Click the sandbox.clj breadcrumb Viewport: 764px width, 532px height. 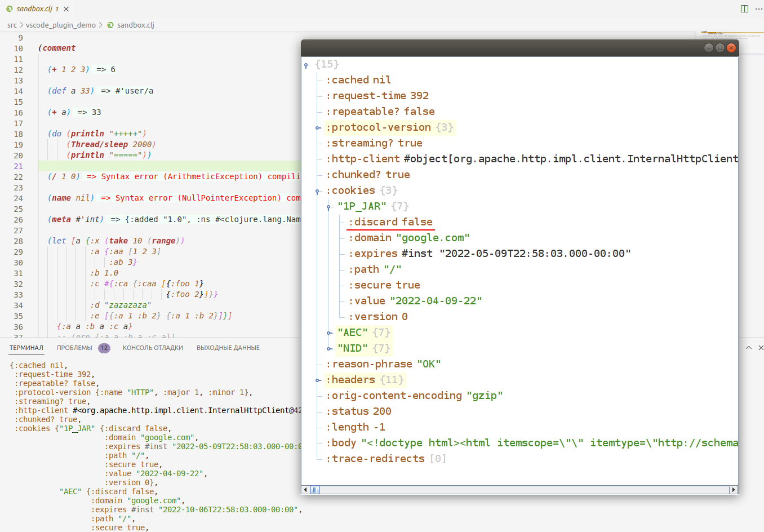[x=136, y=25]
